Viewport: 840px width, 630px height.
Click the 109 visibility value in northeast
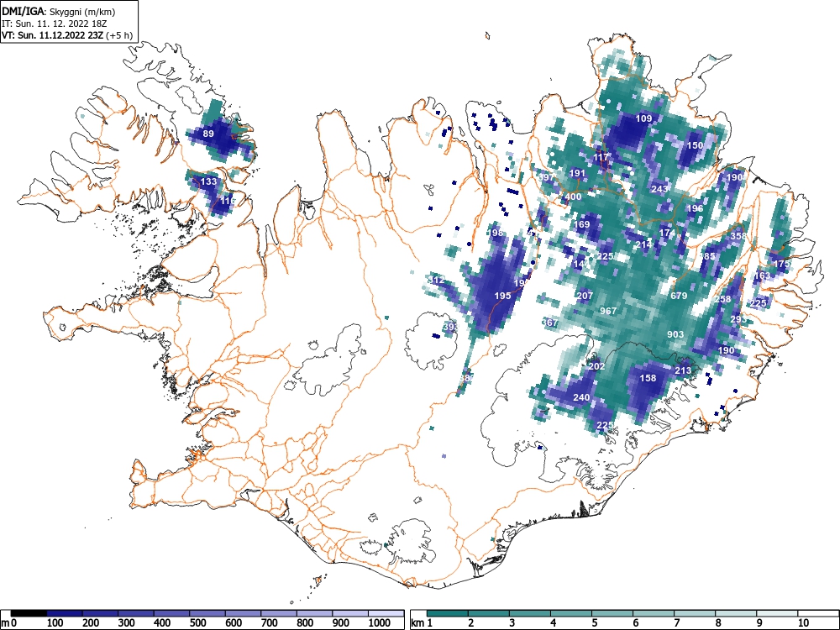(x=643, y=118)
